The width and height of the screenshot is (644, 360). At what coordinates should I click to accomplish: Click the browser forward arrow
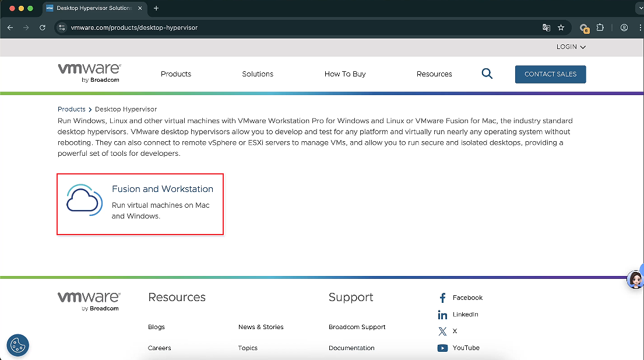(x=26, y=27)
